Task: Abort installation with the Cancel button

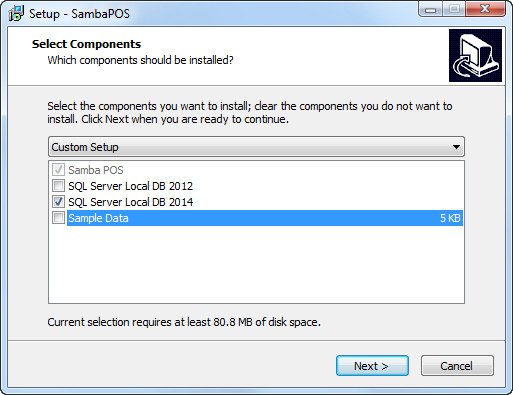Action: coord(457,366)
